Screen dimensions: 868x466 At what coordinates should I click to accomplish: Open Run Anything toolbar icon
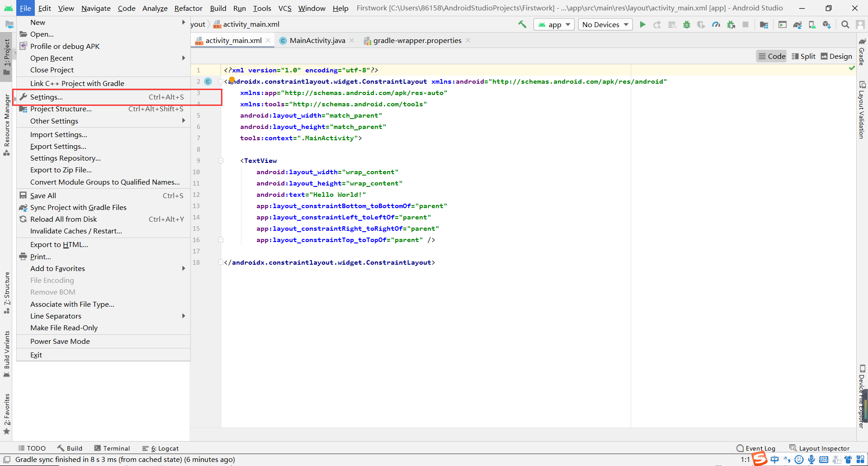tap(783, 24)
